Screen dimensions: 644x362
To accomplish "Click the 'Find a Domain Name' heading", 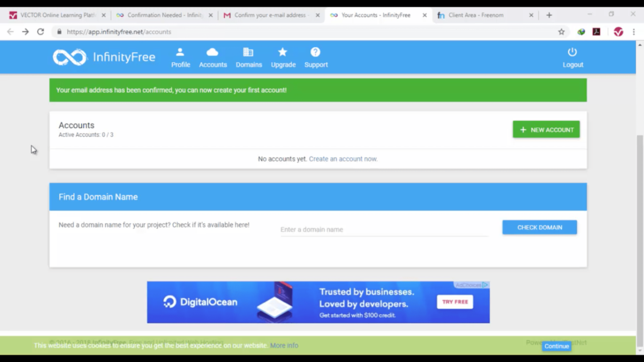I will coord(98,197).
